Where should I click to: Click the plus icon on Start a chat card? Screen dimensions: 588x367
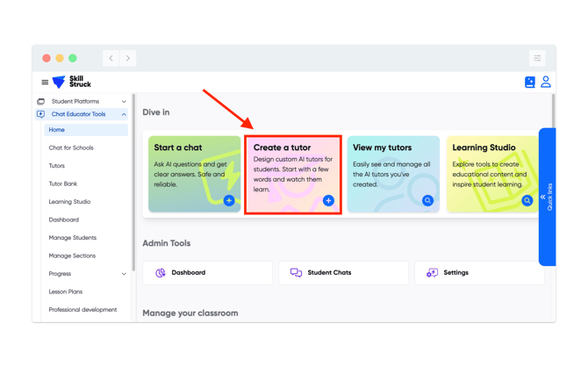pos(229,201)
